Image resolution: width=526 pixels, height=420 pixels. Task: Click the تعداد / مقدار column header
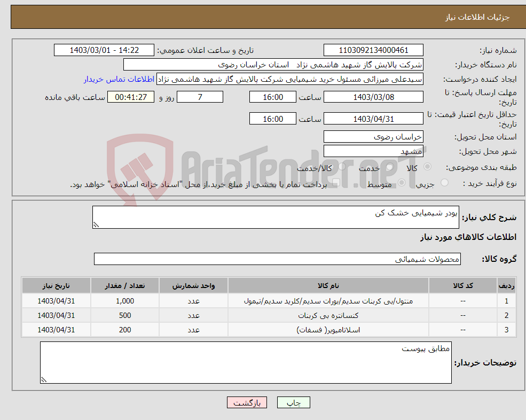(x=125, y=286)
